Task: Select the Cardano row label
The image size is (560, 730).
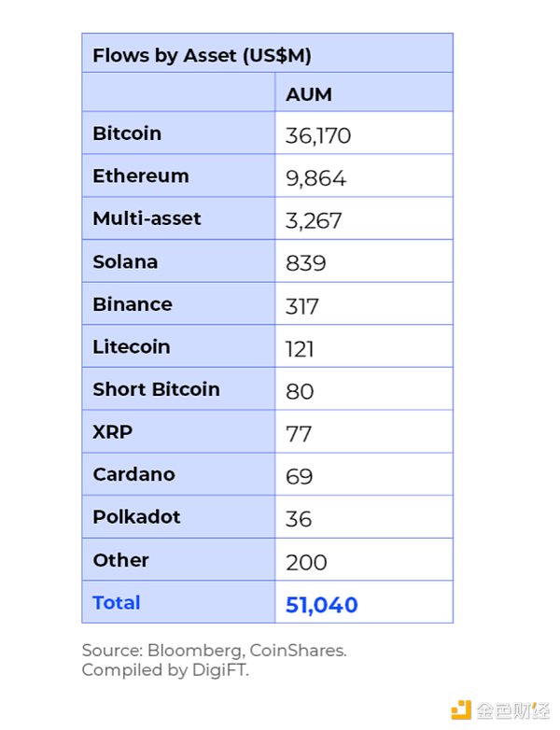Action: coord(133,474)
